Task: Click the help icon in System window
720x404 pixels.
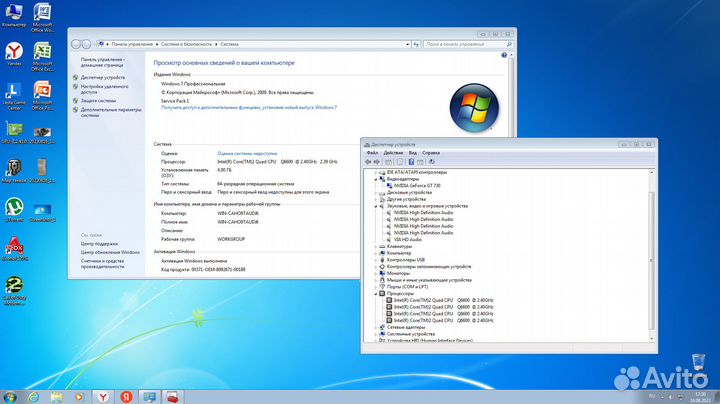Action: tap(504, 55)
